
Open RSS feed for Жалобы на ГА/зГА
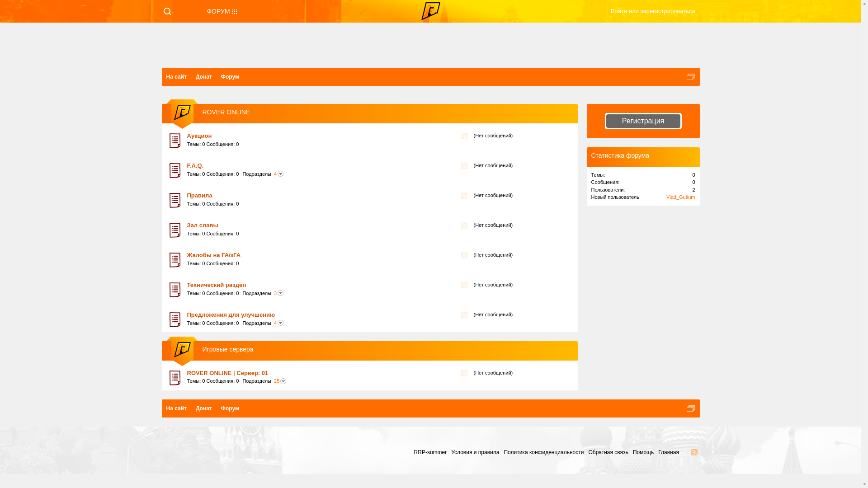point(464,255)
